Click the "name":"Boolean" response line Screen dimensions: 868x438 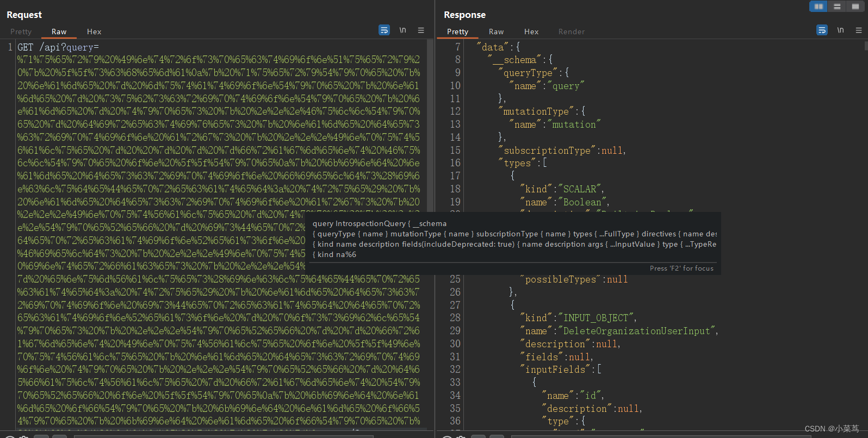pos(565,202)
